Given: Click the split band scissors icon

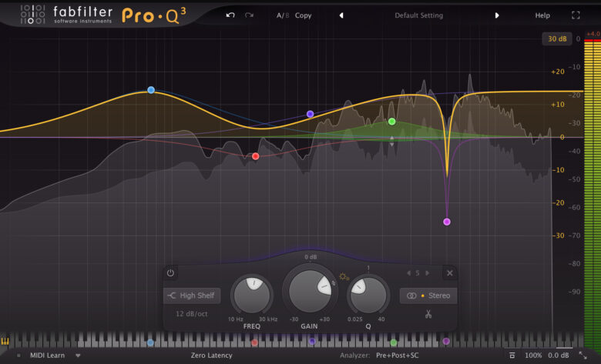Looking at the screenshot, I should [x=428, y=314].
